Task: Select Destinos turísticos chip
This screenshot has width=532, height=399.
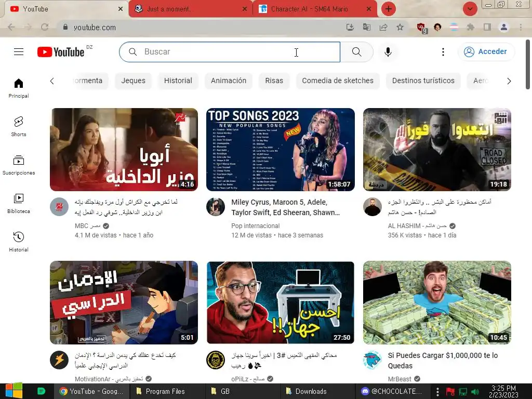Action: pos(423,81)
